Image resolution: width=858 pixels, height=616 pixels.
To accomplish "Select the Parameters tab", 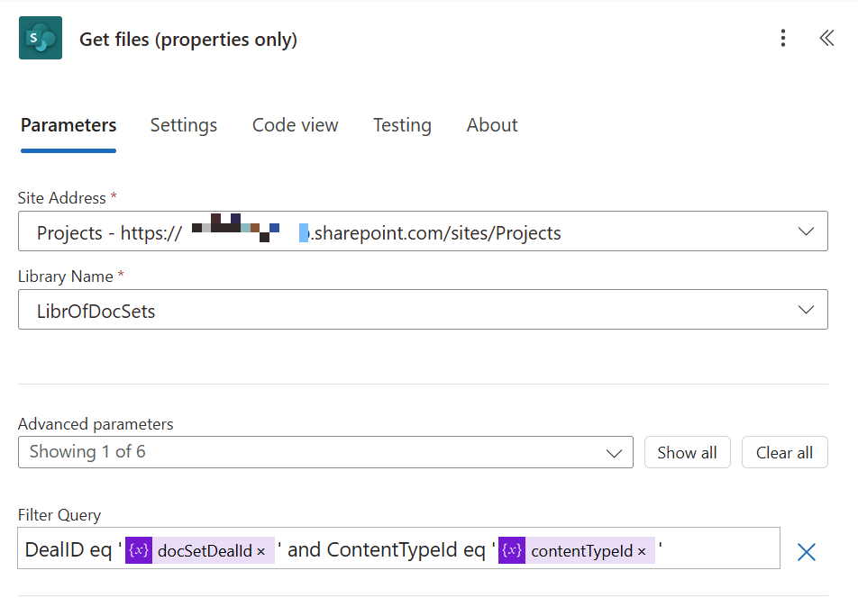I will (x=68, y=125).
